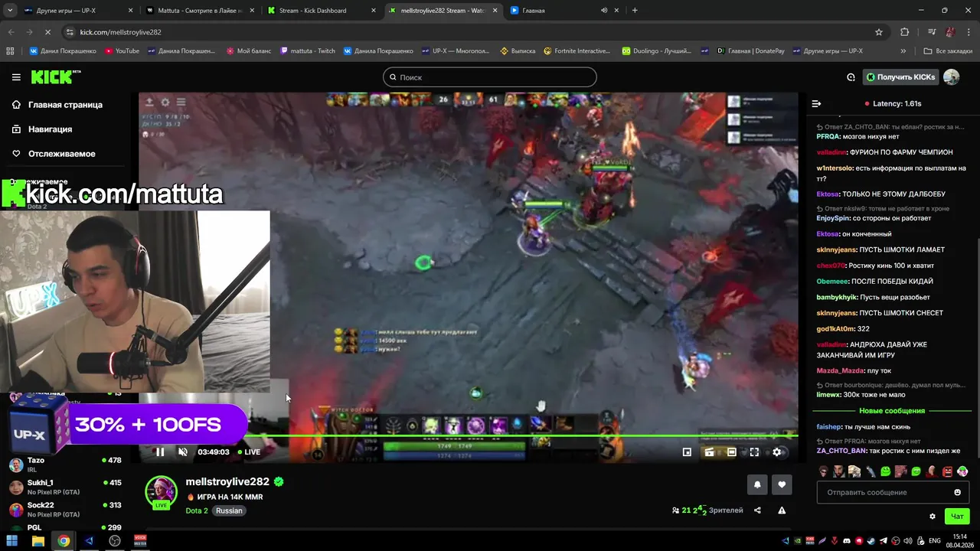Click the LIVE indicator in player
This screenshot has width=980, height=551.
click(249, 452)
